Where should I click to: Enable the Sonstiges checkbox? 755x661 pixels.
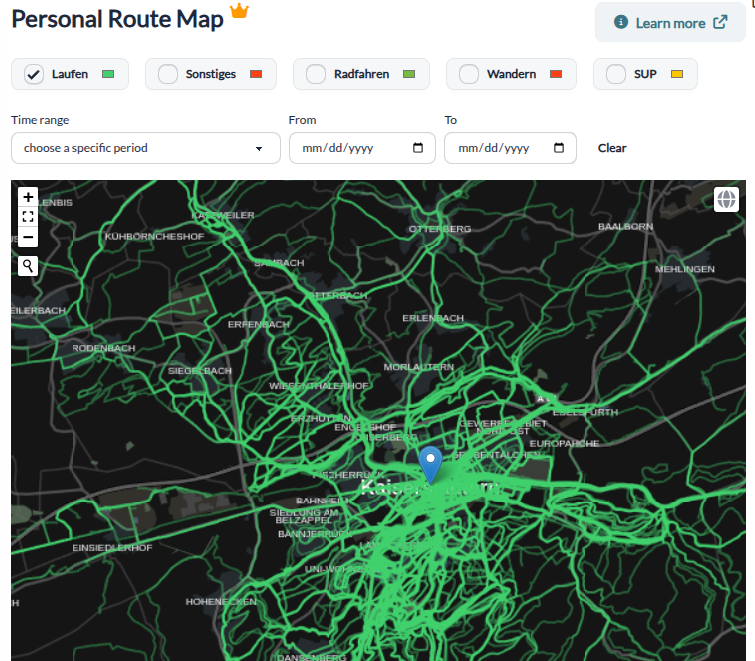pos(168,74)
